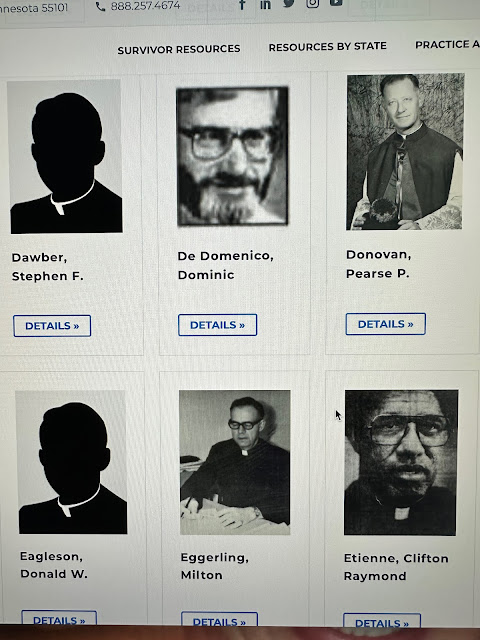Open the Resources By State menu
This screenshot has width=480, height=640.
pyautogui.click(x=327, y=47)
